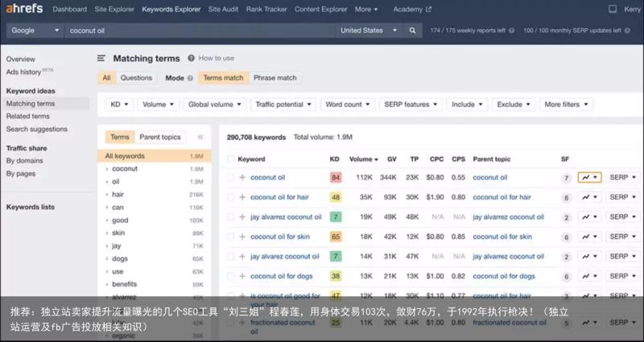Screen dimensions: 644x342
Task: Click info icon beside weekly reports left
Action: [x=511, y=31]
